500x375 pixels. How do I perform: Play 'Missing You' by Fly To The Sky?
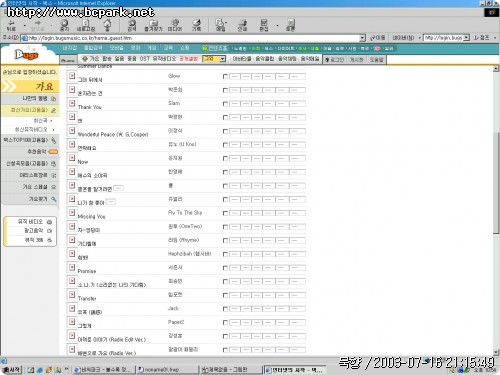(x=72, y=212)
